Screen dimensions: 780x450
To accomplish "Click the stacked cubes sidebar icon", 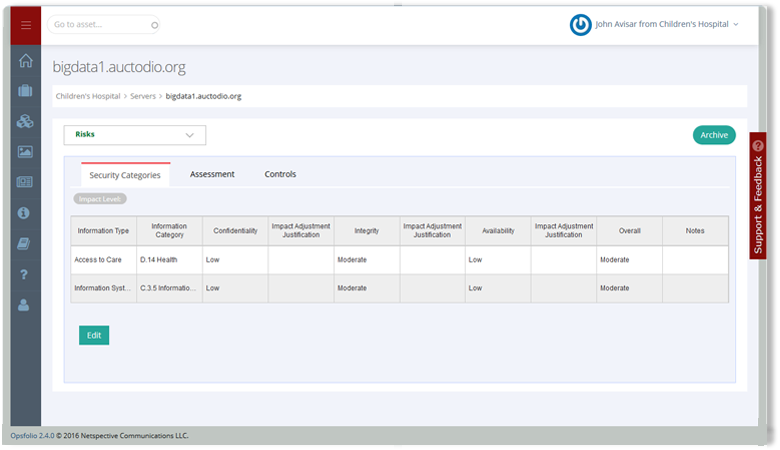I will click(26, 122).
